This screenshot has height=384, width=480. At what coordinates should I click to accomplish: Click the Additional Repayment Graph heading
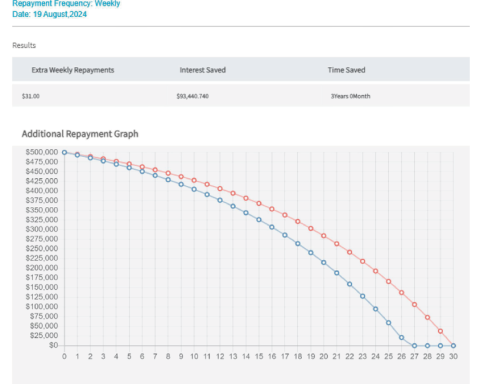(80, 134)
